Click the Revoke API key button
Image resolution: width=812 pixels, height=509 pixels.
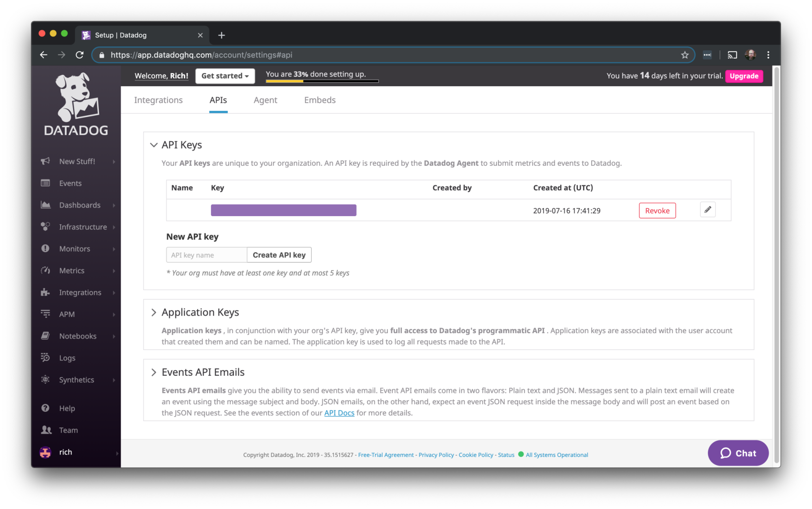point(657,210)
